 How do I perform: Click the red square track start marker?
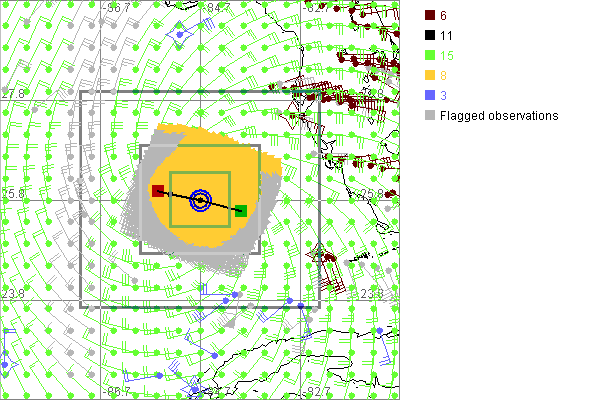tap(157, 191)
